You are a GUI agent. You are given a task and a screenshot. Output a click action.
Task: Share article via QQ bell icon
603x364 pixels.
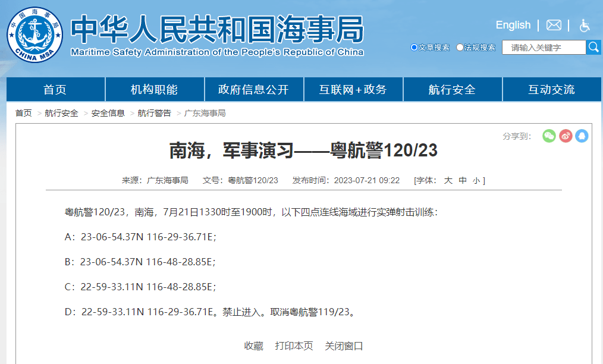[x=582, y=136]
